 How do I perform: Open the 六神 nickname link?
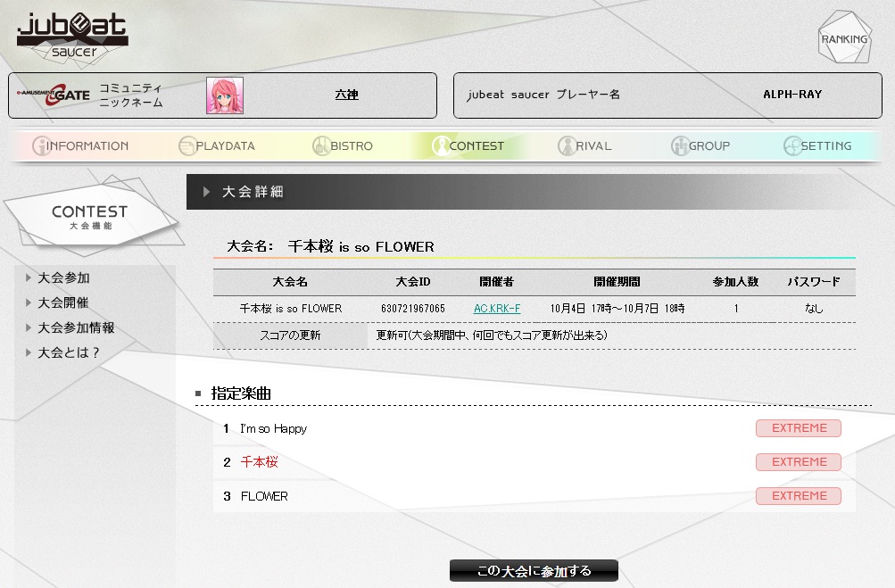pos(346,95)
